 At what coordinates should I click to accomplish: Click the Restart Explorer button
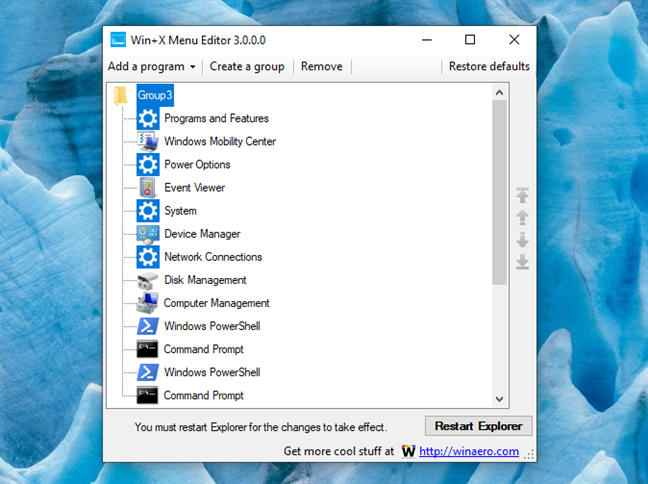tap(479, 426)
